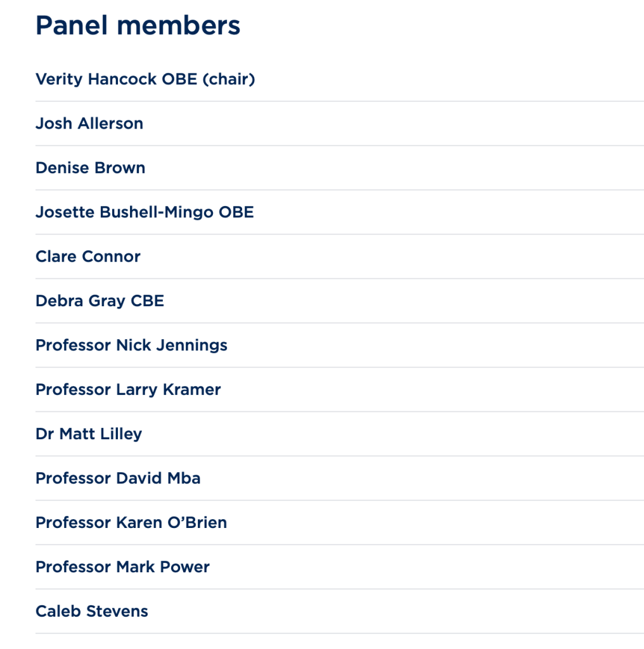This screenshot has height=649, width=644.
Task: Expand the Josh Allerson row
Action: [89, 124]
